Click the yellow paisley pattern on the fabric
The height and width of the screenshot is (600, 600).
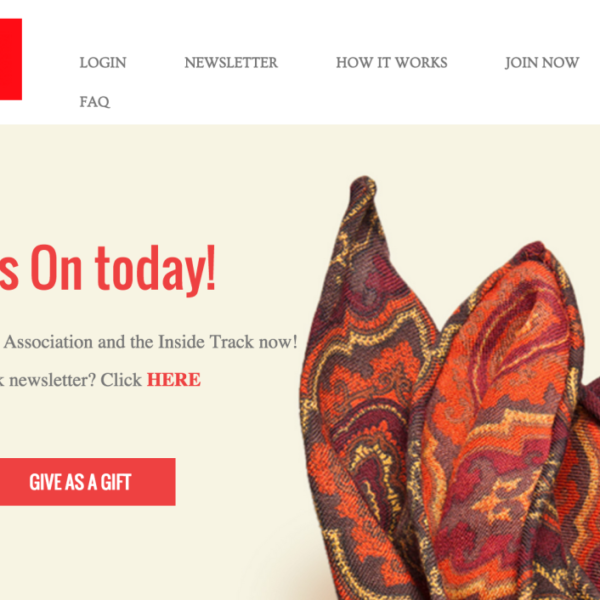[367, 457]
